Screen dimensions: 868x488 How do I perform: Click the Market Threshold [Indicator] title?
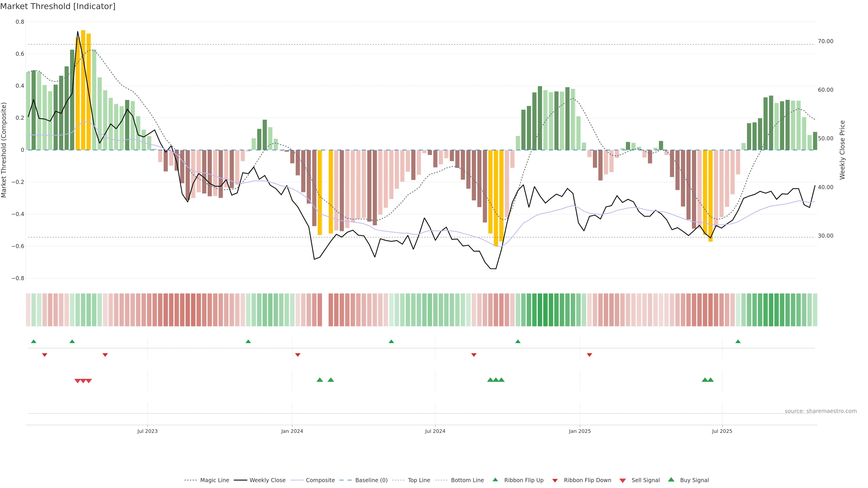(x=58, y=6)
